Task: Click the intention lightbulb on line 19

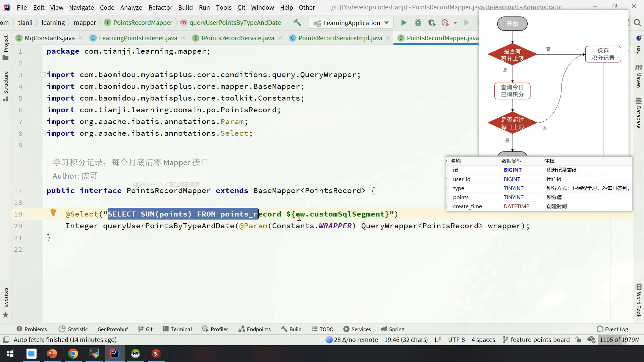Action: (x=53, y=212)
